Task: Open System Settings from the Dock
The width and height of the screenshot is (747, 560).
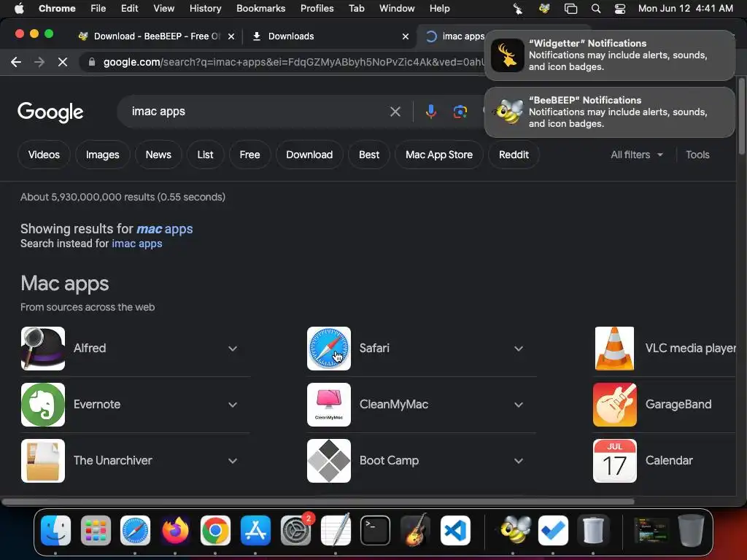Action: (x=295, y=530)
